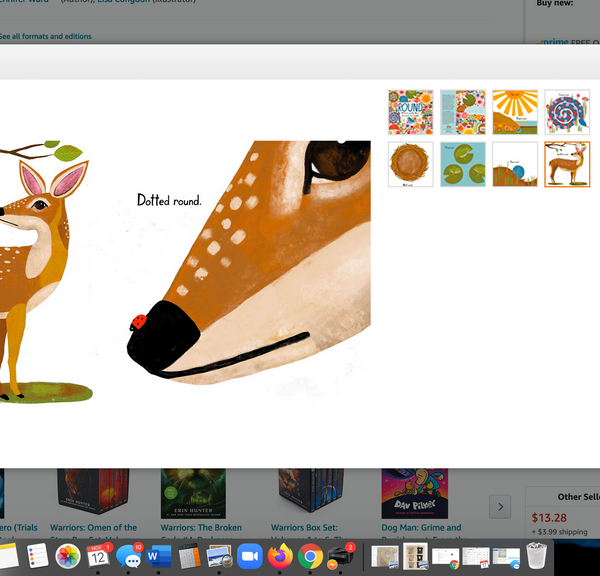Select the yellow sun page thumbnail
The height and width of the screenshot is (576, 600).
tap(515, 112)
